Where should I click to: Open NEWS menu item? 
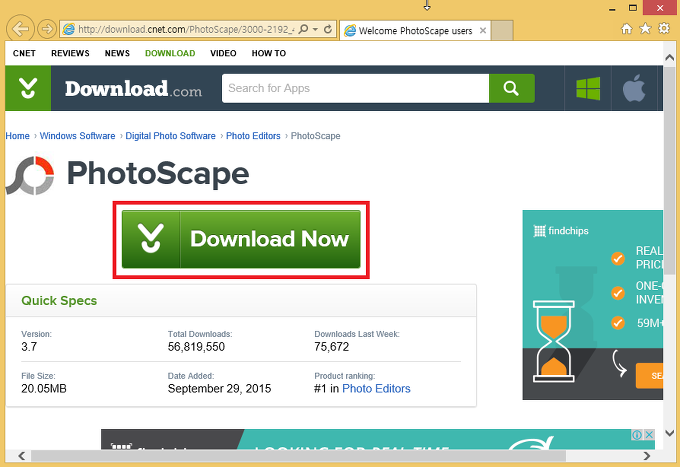[x=117, y=53]
